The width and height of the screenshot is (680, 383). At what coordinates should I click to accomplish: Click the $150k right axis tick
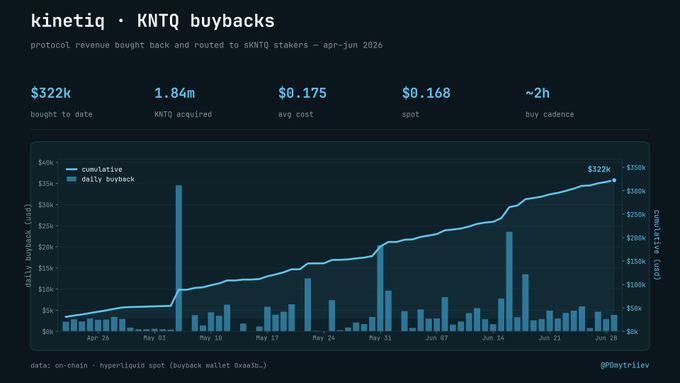pos(636,262)
